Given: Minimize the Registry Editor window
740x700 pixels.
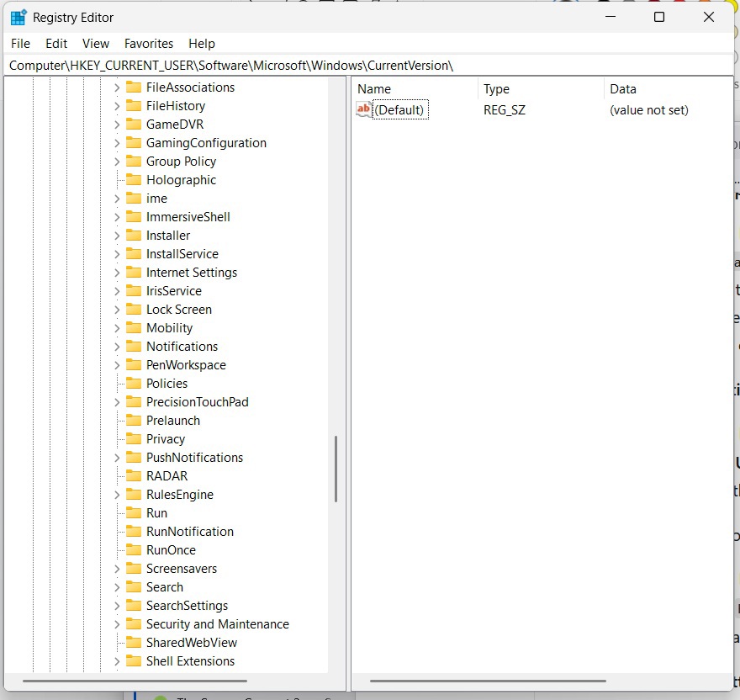Looking at the screenshot, I should tap(610, 17).
